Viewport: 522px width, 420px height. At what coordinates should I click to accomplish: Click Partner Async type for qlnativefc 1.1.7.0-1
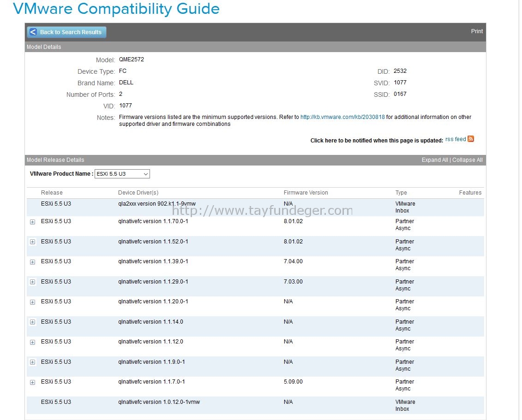[404, 385]
